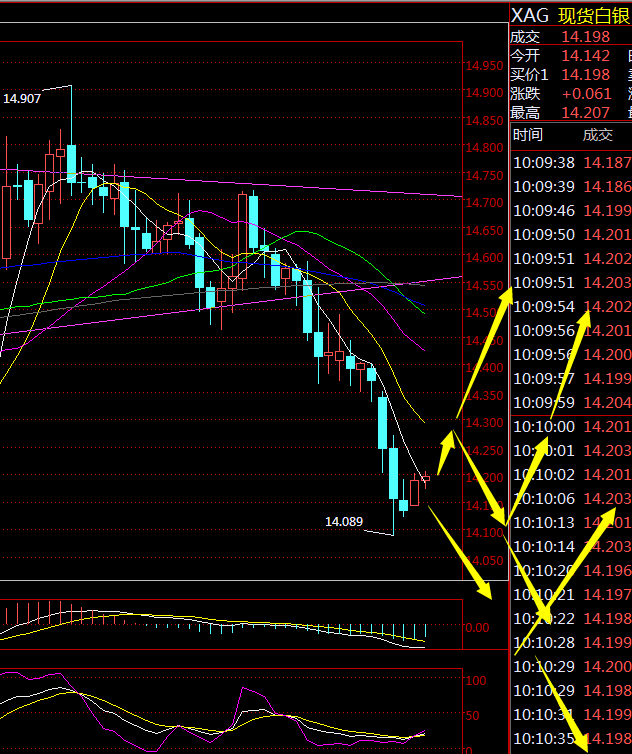Viewport: 632px width, 754px height.
Task: Click the 0.00 MACD axis label
Action: coord(477,628)
